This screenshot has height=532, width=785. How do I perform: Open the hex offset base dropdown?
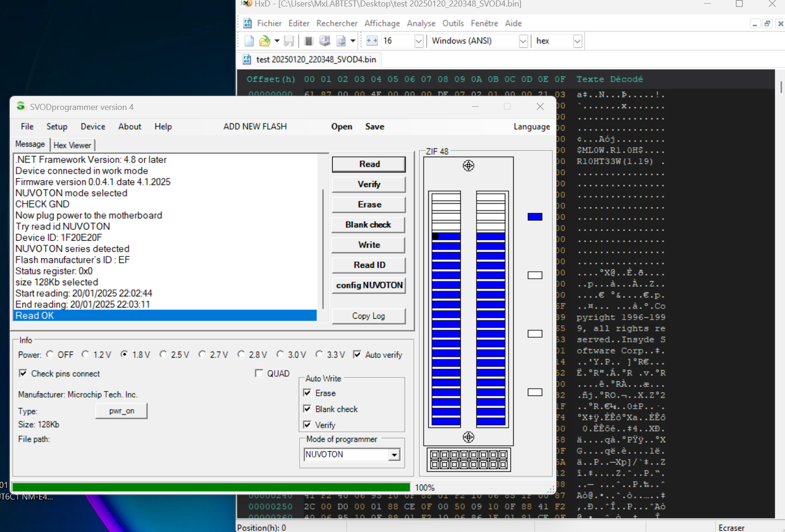(577, 41)
